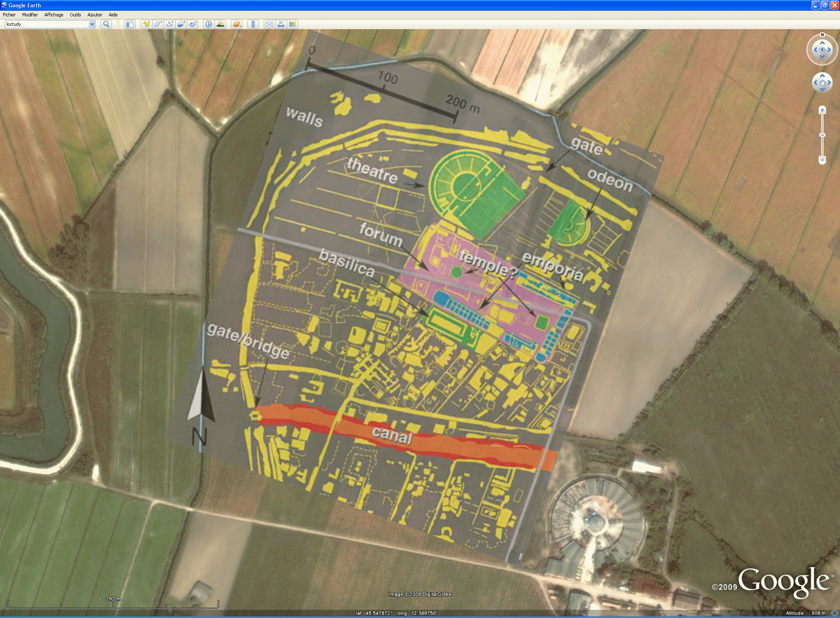Click the print icon
Image resolution: width=840 pixels, height=618 pixels.
coord(281,24)
